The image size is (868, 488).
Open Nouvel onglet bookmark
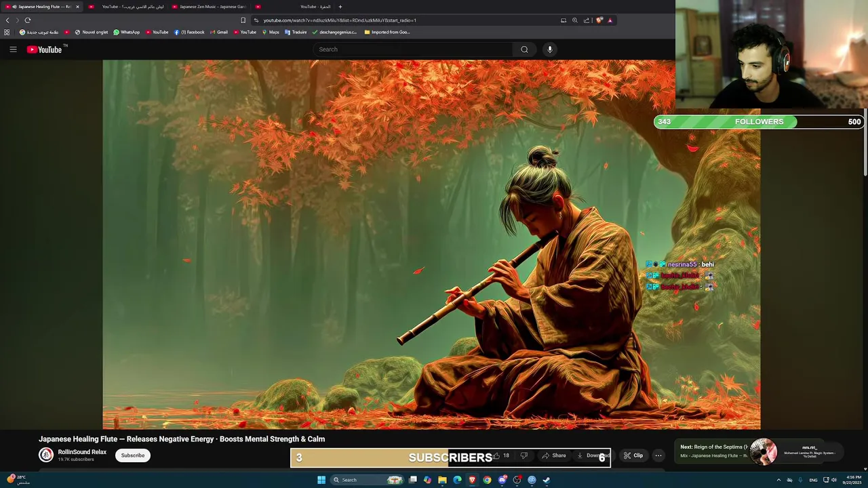(92, 32)
